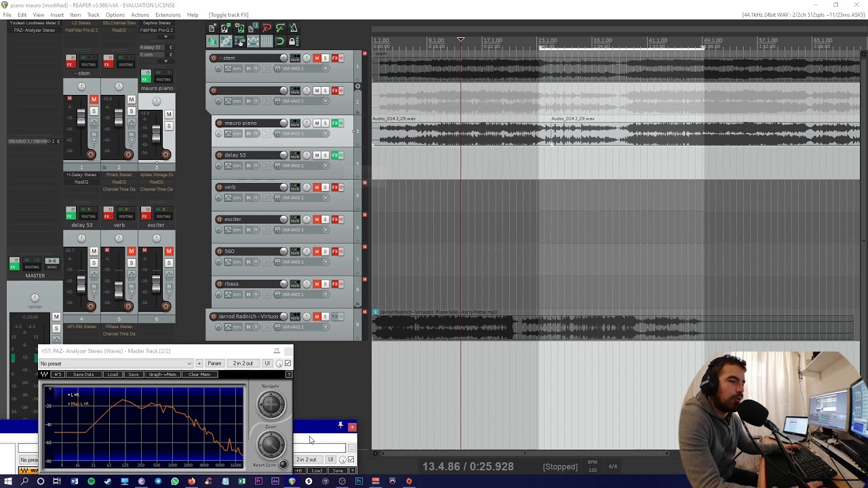Click Waves logo in PAZ Analyzer
The width and height of the screenshot is (868, 488).
[44, 374]
